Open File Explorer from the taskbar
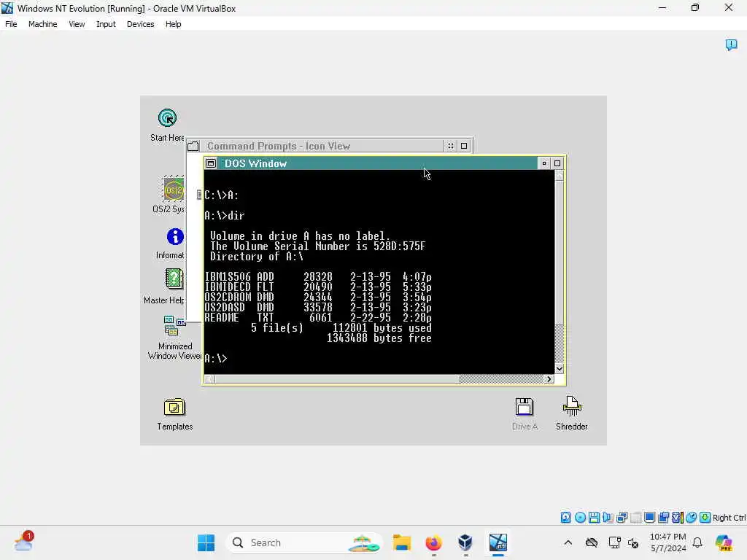This screenshot has height=560, width=747. tap(402, 542)
